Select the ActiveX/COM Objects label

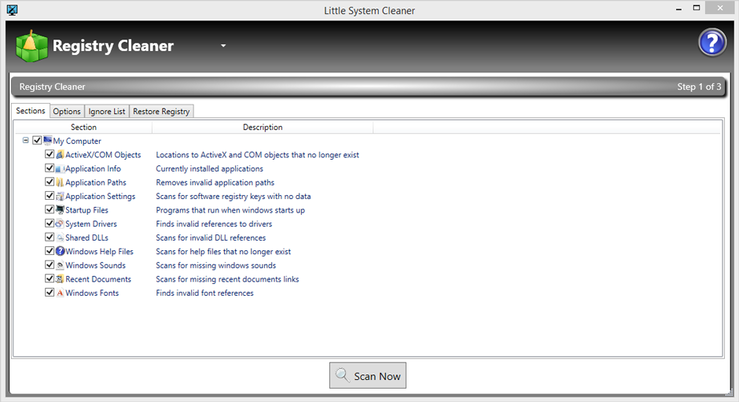(103, 155)
